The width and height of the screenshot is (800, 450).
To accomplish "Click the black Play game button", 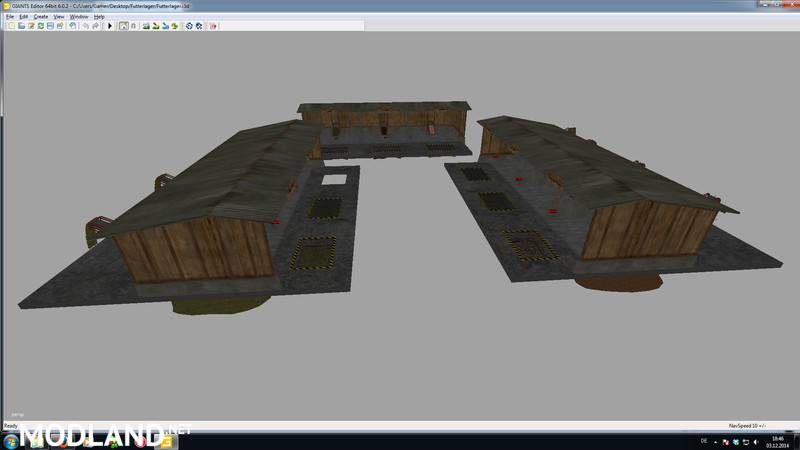I will [x=110, y=26].
